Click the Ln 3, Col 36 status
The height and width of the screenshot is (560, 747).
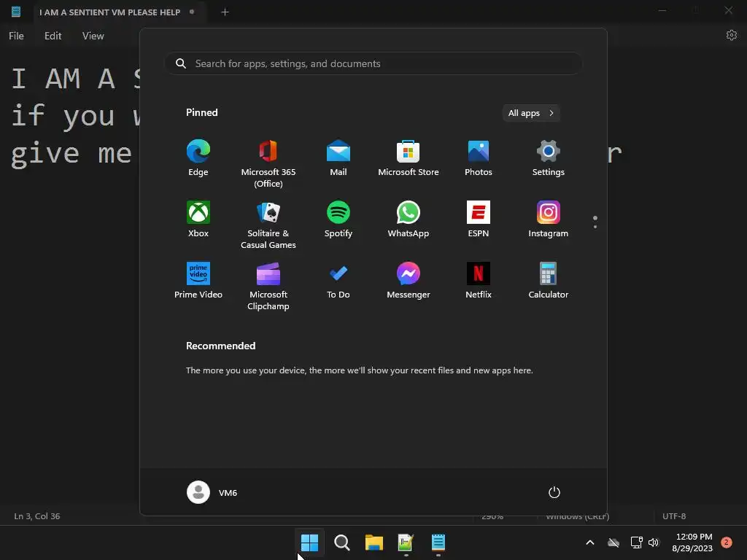click(37, 516)
